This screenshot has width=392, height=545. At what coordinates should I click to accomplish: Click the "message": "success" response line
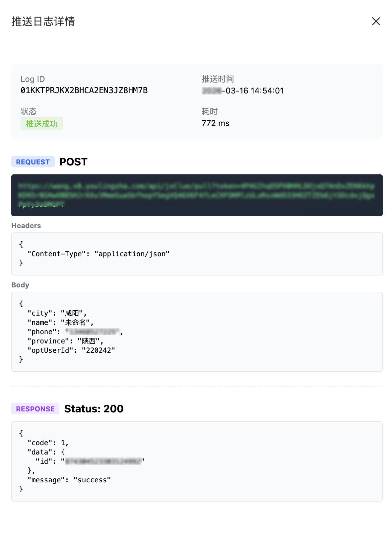pyautogui.click(x=69, y=480)
